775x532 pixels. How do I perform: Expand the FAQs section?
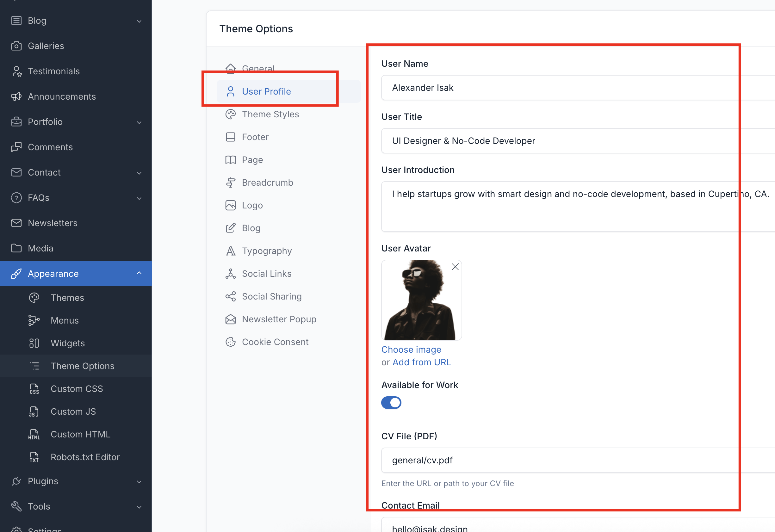(x=139, y=197)
